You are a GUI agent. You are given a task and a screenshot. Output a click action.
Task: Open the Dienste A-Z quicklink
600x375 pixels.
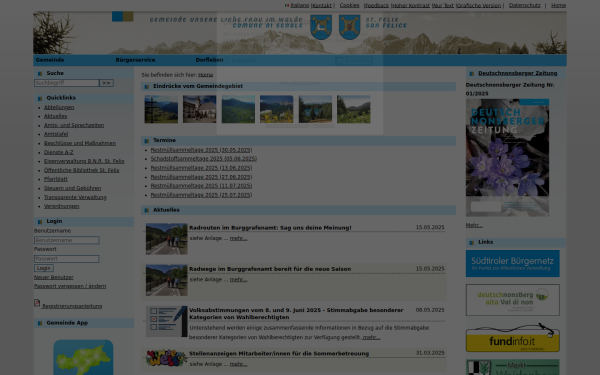click(59, 152)
